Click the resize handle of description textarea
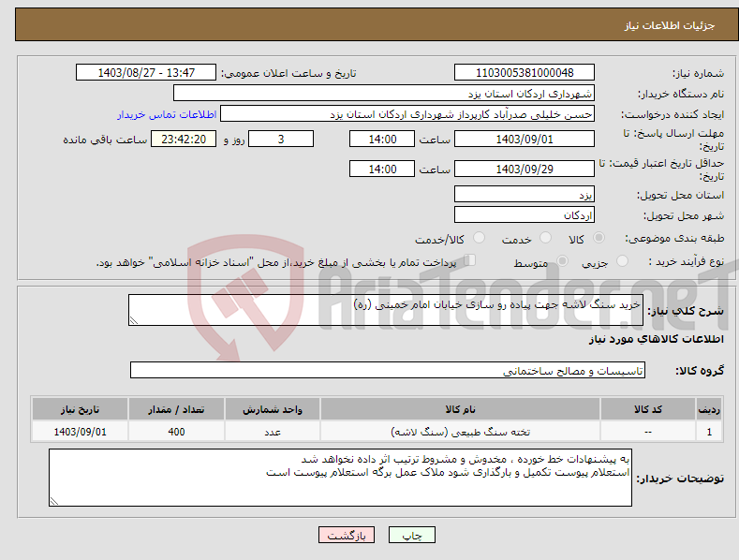 pos(134,320)
